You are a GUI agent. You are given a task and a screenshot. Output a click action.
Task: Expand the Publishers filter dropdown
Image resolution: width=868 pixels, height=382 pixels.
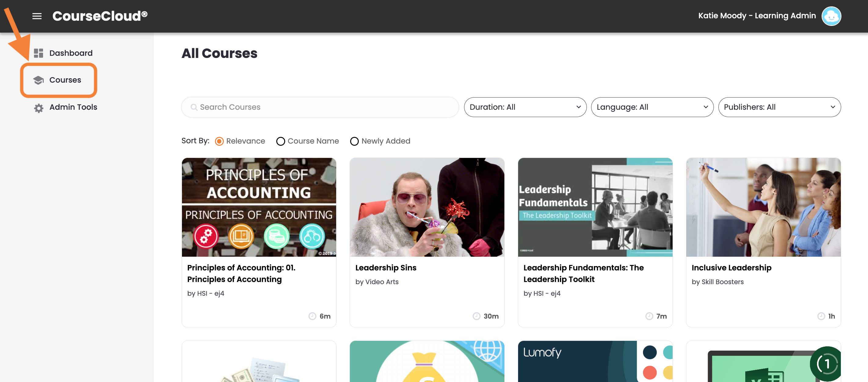(779, 107)
